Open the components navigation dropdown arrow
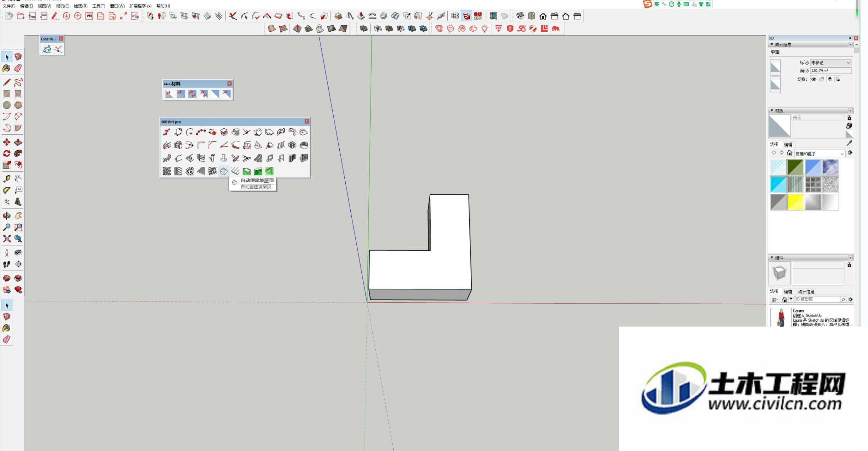The width and height of the screenshot is (868, 451). tap(791, 299)
